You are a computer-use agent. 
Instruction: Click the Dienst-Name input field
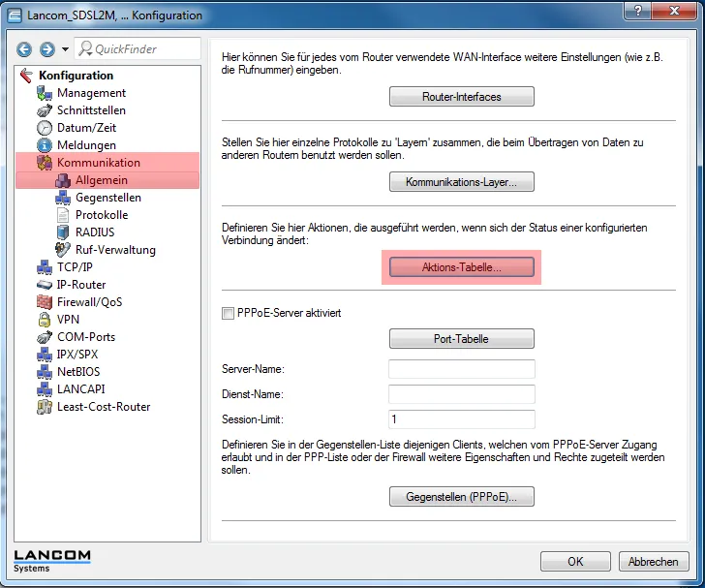(x=462, y=394)
